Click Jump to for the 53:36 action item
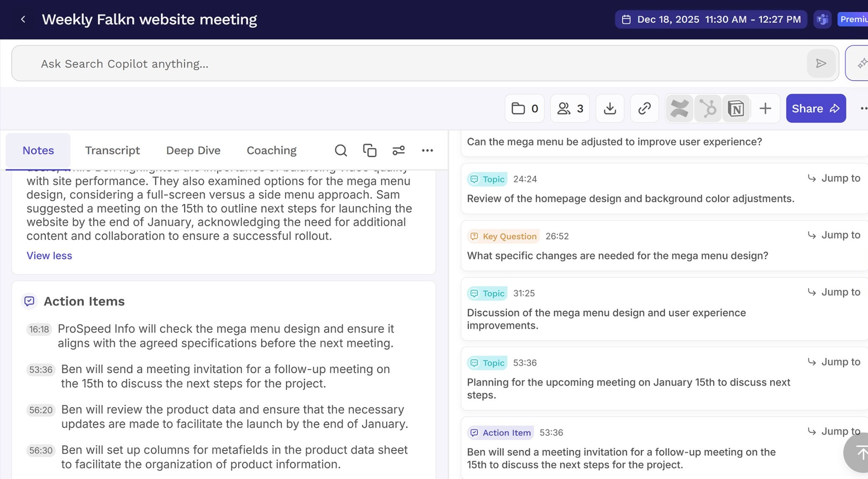 (834, 431)
